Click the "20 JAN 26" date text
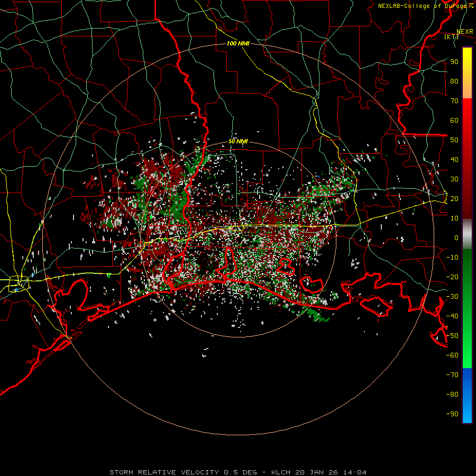The width and height of the screenshot is (476, 476). click(317, 472)
